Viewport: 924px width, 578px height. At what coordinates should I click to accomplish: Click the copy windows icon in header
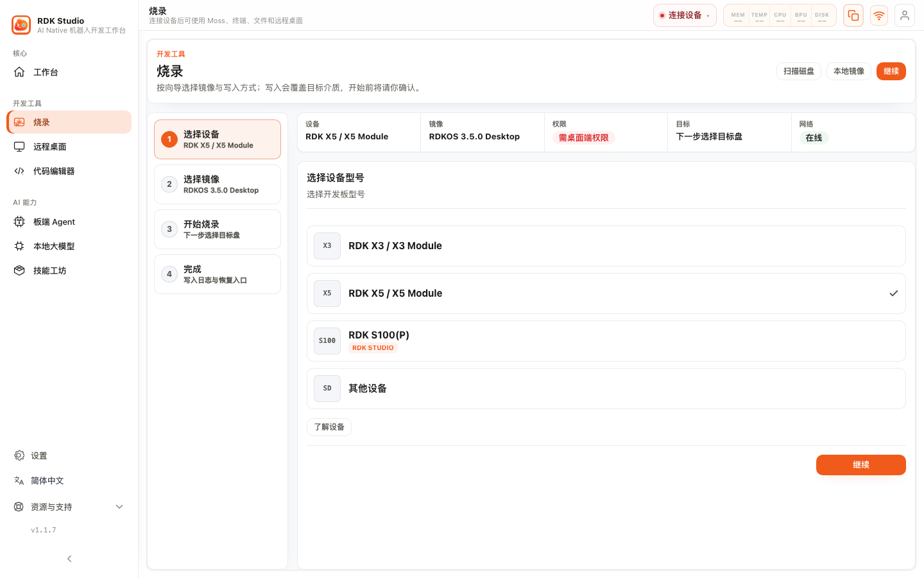[x=853, y=15]
